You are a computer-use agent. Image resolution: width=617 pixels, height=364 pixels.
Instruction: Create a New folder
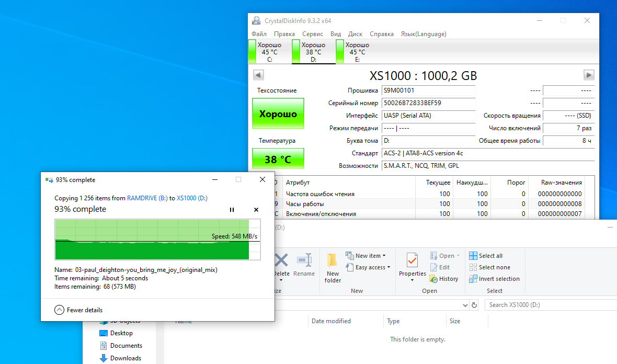333,268
